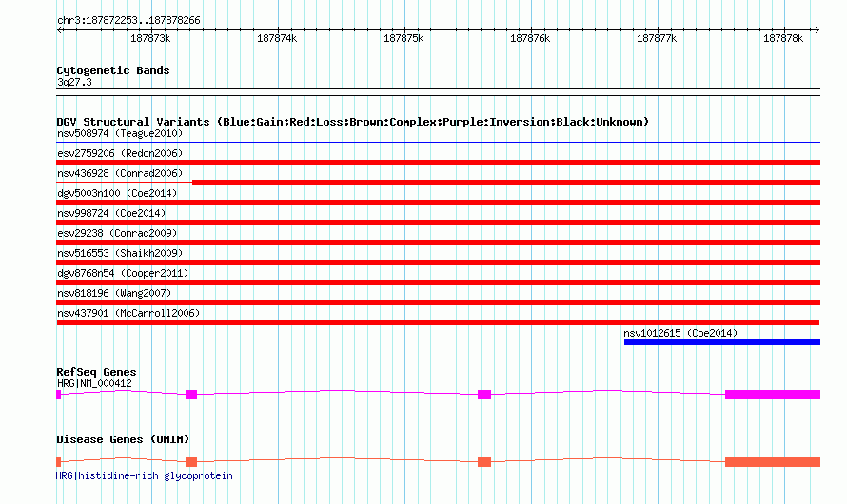Image resolution: width=847 pixels, height=504 pixels.
Task: Open variant nsv437901 (McCarroll2006) label
Action: click(128, 313)
